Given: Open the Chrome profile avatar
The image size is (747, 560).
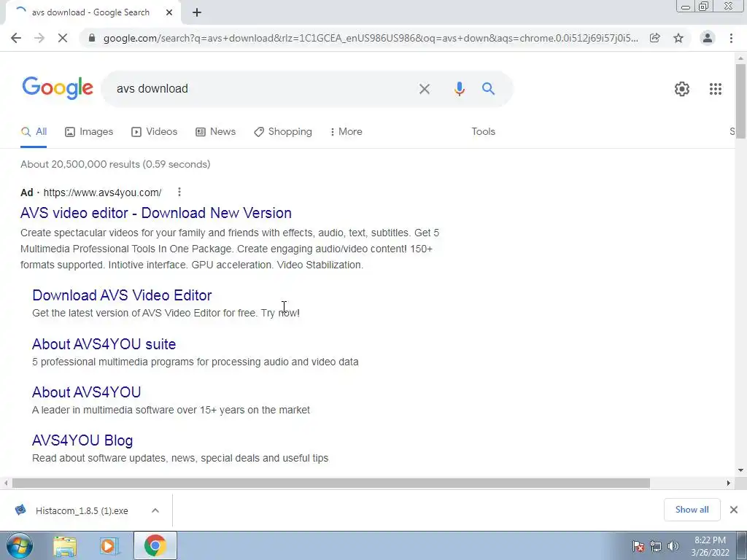Looking at the screenshot, I should coord(708,38).
